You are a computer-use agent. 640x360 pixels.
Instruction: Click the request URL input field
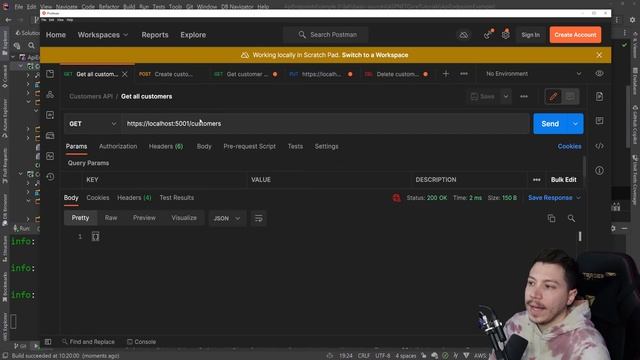(x=325, y=124)
